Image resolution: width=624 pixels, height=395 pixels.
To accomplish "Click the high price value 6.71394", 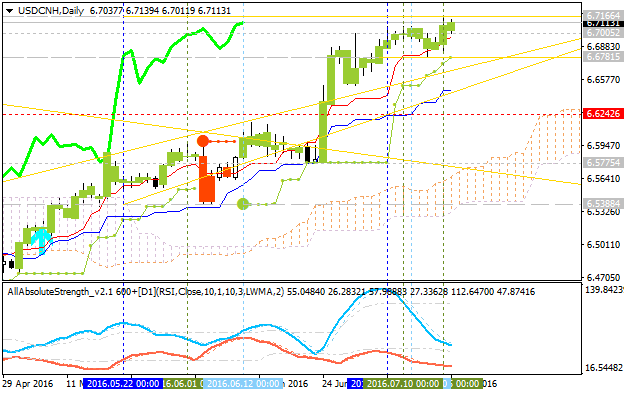I will (x=142, y=11).
